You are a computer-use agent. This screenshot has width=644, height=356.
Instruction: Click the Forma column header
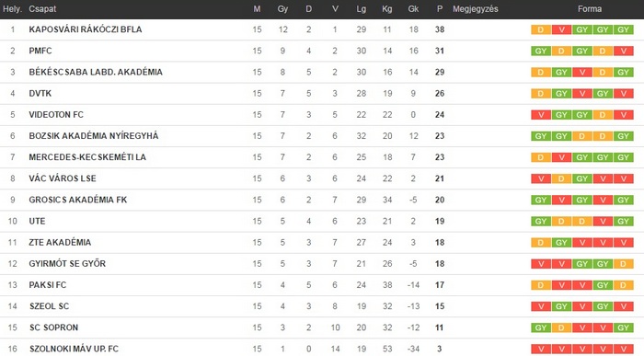(590, 8)
